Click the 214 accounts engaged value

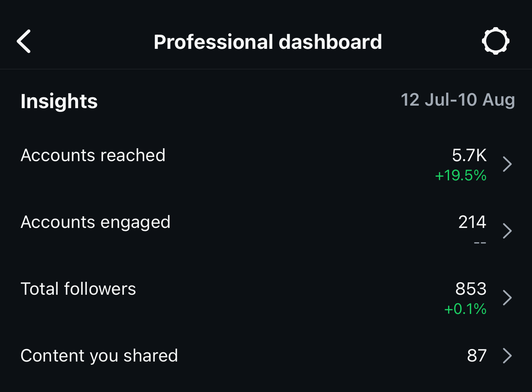[x=472, y=222]
